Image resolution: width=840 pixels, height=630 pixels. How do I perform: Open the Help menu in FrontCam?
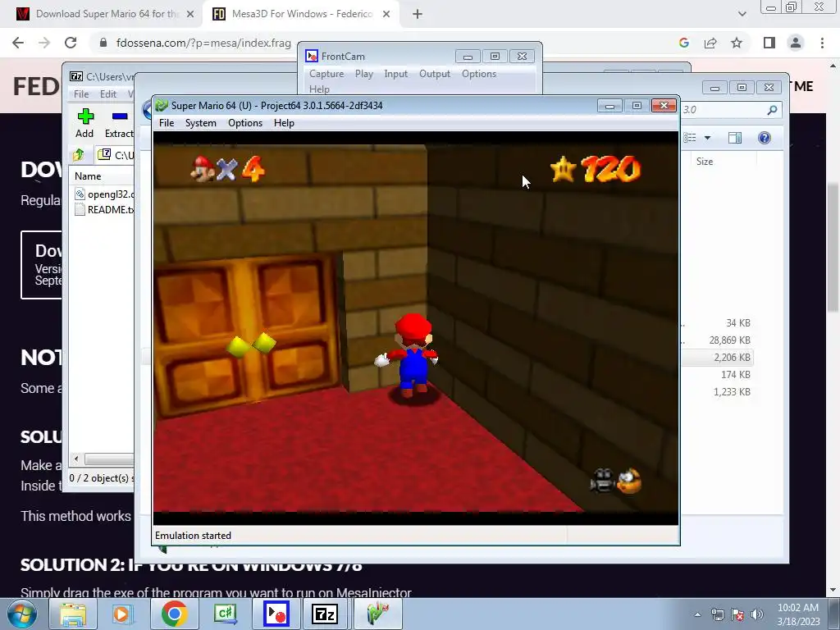pos(319,89)
